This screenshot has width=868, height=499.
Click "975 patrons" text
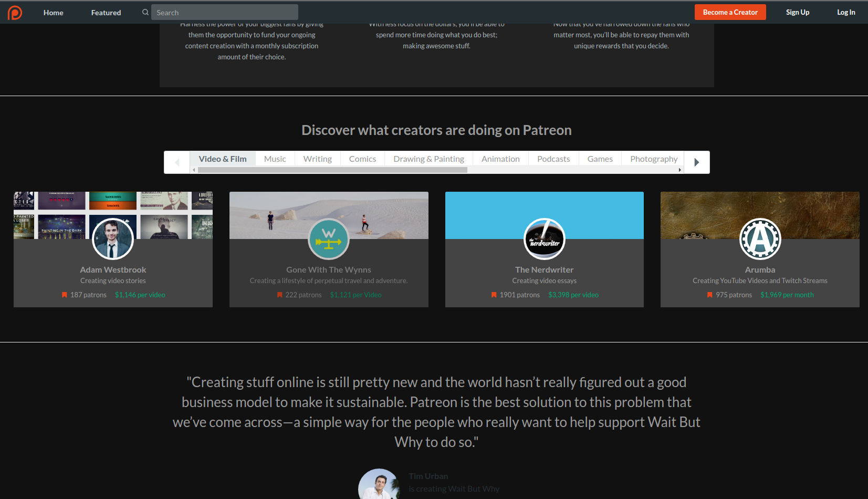(x=734, y=295)
